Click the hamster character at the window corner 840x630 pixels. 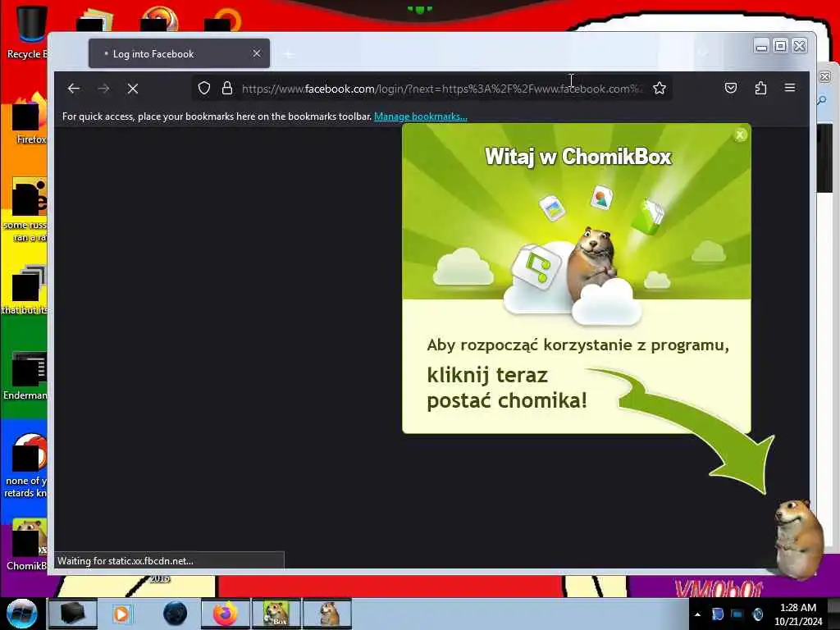798,538
